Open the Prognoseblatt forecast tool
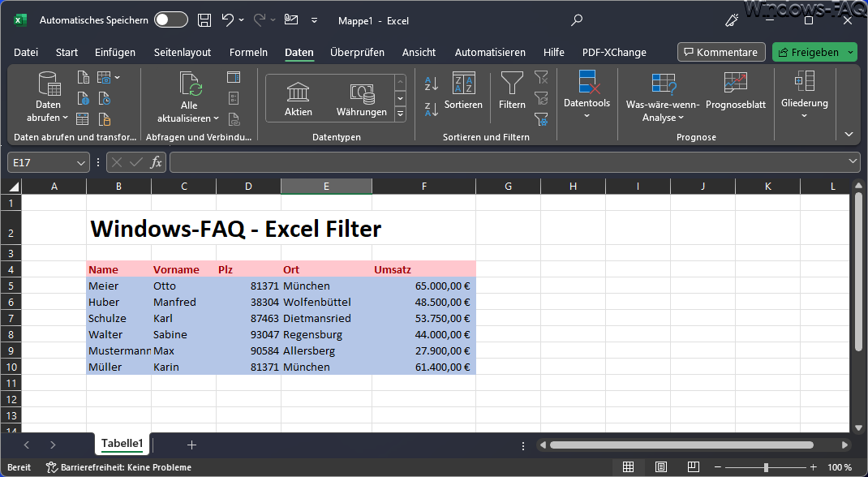Viewport: 868px width, 477px height. (x=736, y=90)
